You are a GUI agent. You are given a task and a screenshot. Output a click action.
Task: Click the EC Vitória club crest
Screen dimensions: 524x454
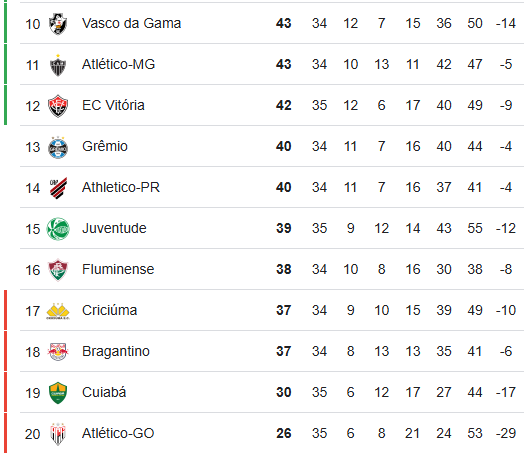point(58,106)
